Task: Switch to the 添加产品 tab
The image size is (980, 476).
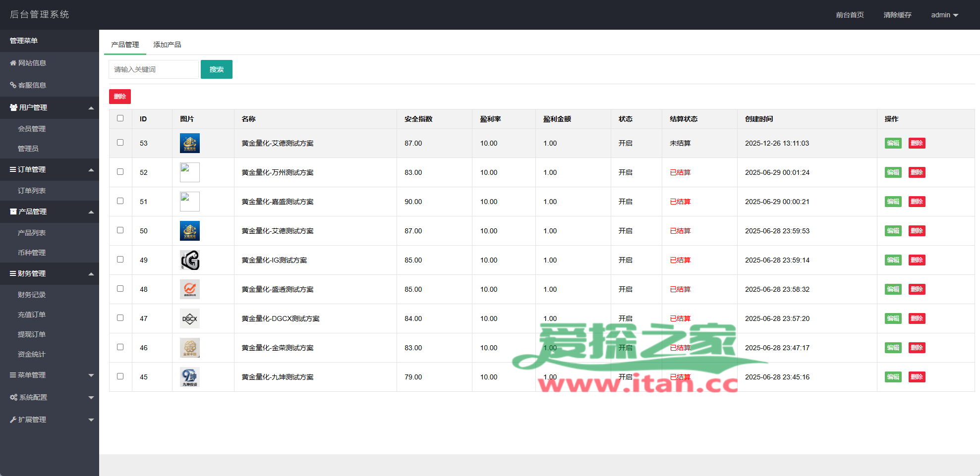Action: (167, 45)
